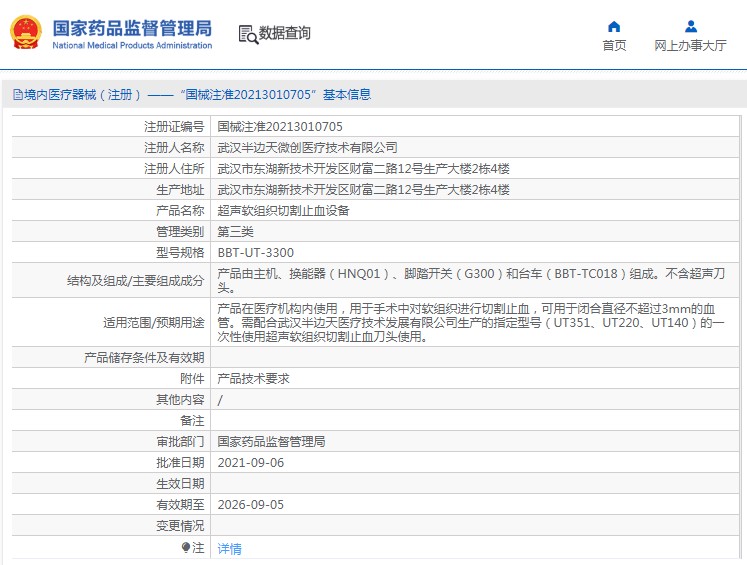The height and width of the screenshot is (565, 747).
Task: Click the 结构及组成/主要组成成分 label
Action: point(136,281)
